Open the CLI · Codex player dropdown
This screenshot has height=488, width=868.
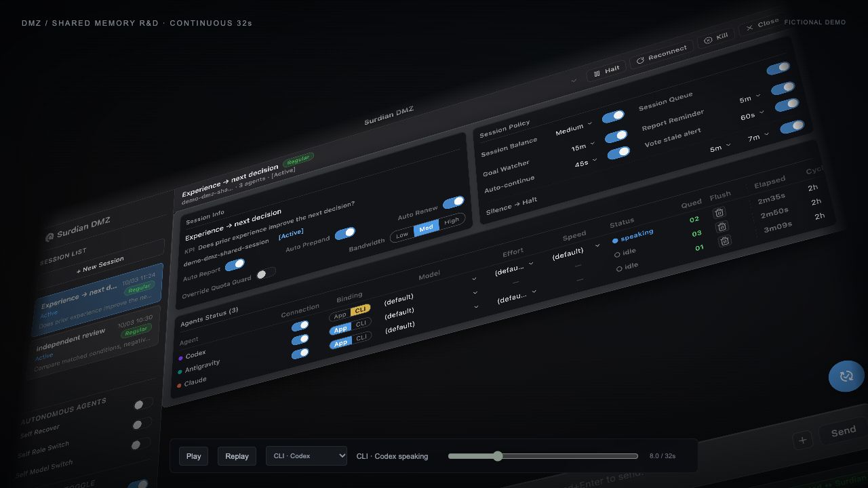[307, 456]
